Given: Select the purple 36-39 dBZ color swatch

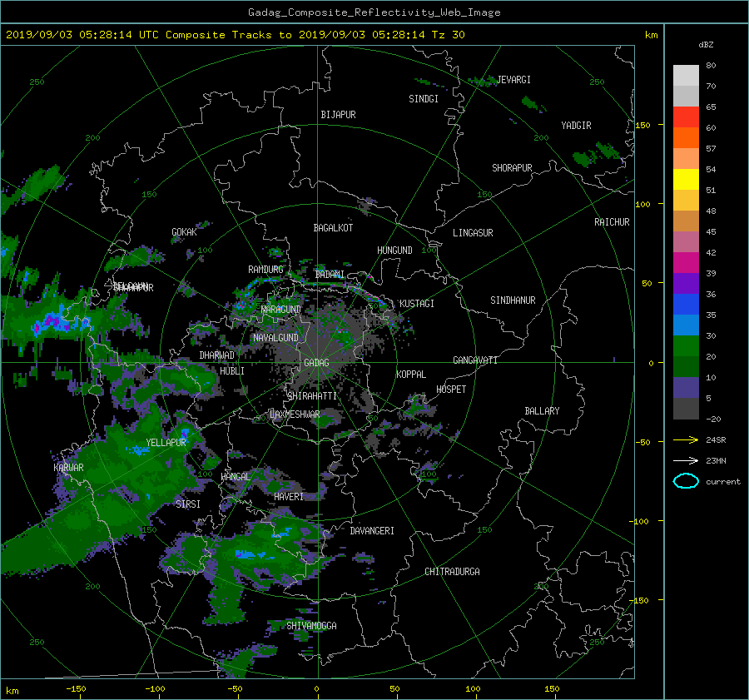Looking at the screenshot, I should point(686,284).
